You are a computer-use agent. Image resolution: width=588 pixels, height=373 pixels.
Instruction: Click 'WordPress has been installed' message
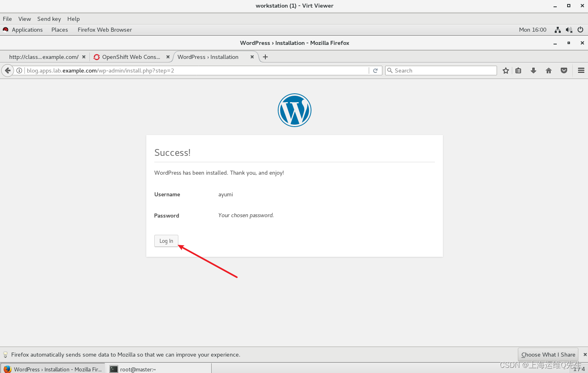pyautogui.click(x=219, y=173)
